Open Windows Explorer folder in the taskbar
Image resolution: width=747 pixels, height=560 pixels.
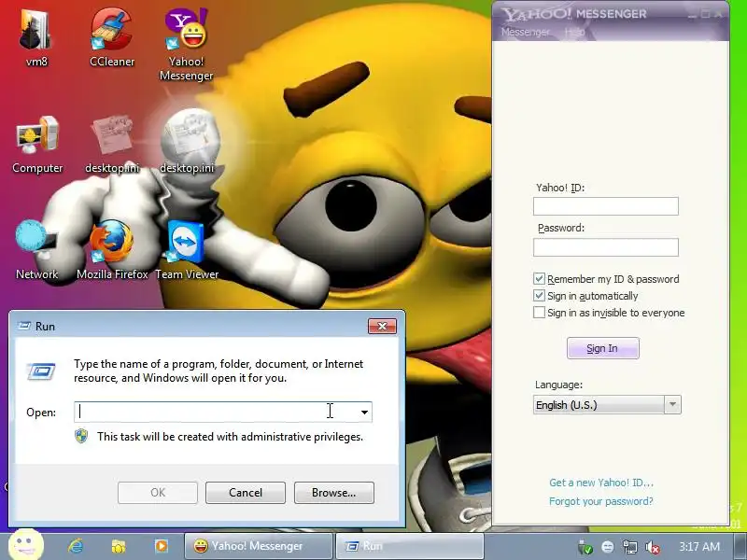pyautogui.click(x=119, y=546)
